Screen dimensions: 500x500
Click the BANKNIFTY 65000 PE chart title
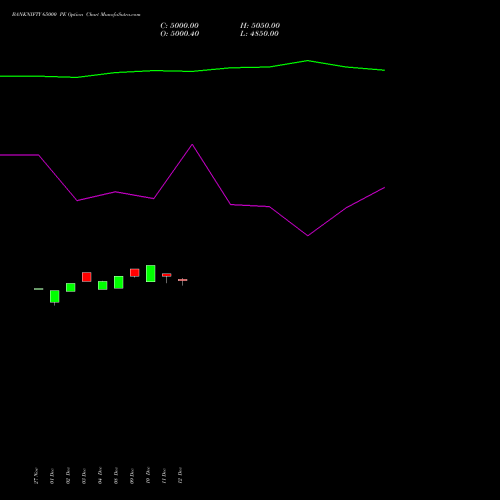[x=76, y=15]
